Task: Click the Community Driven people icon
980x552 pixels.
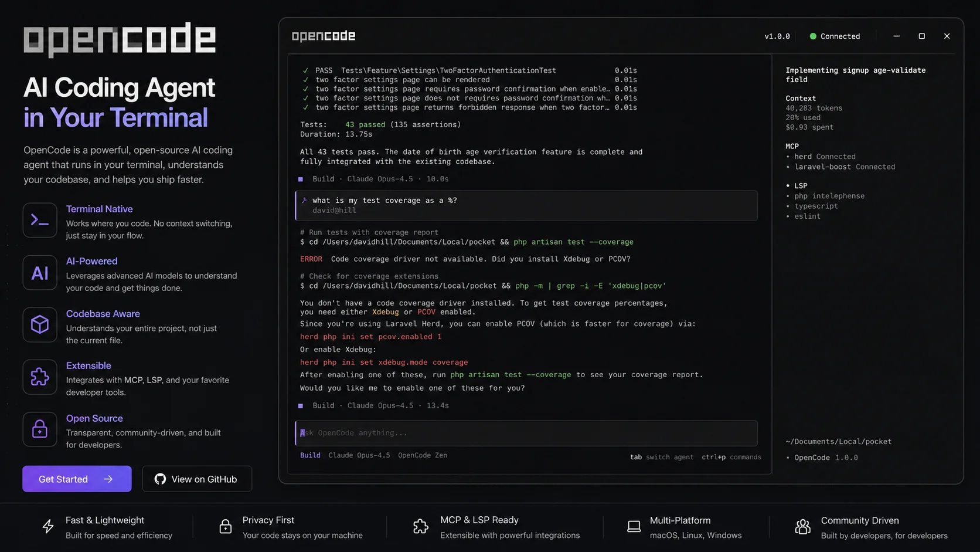Action: coord(802,527)
